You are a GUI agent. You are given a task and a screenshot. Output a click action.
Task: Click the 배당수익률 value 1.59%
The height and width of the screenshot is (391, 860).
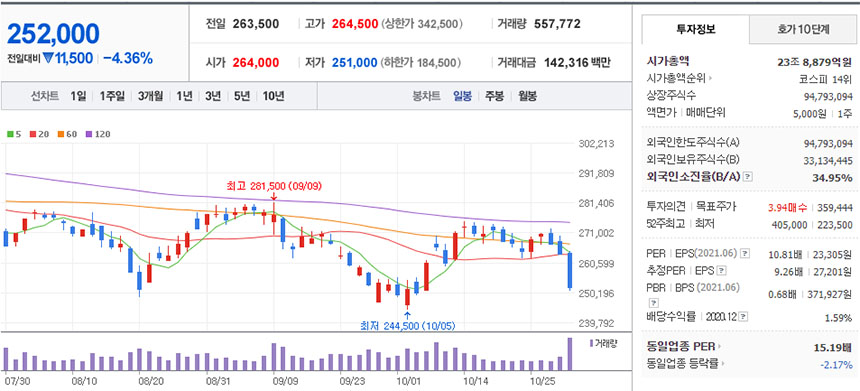[839, 318]
